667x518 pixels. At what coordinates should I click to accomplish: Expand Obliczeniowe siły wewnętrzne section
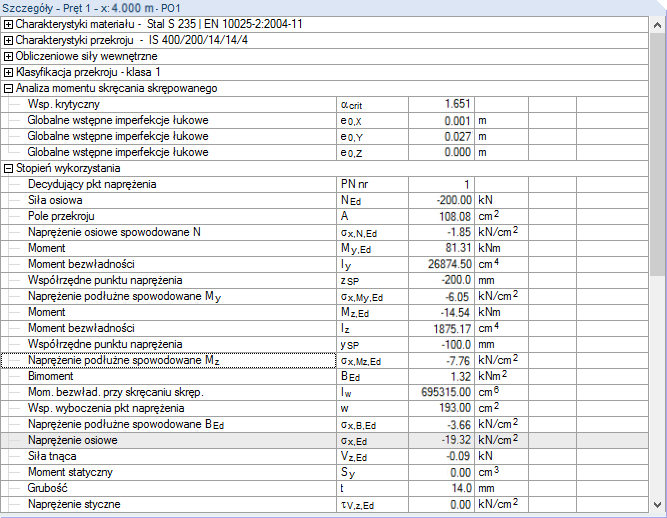pos(8,57)
